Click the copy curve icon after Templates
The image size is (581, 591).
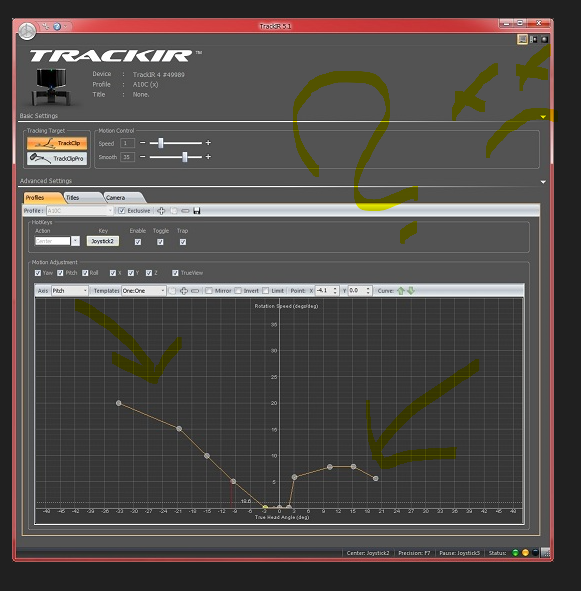coord(172,291)
